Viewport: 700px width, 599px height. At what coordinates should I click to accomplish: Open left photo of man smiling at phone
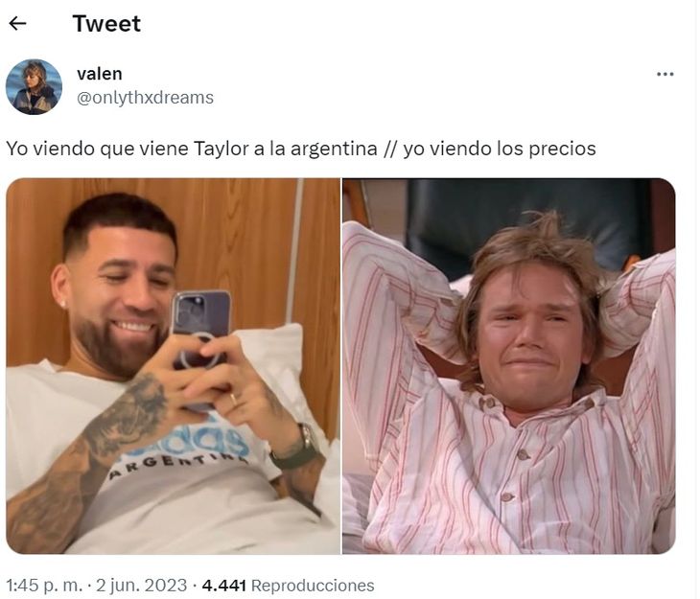[x=174, y=366]
